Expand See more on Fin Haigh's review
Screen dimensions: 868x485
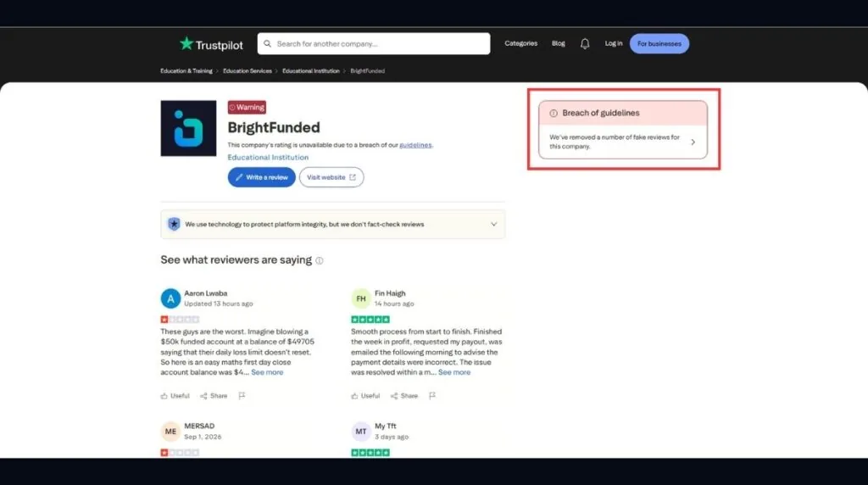[454, 372]
